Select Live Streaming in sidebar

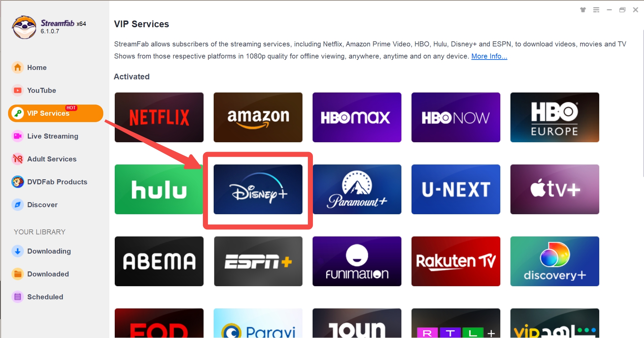pyautogui.click(x=52, y=136)
